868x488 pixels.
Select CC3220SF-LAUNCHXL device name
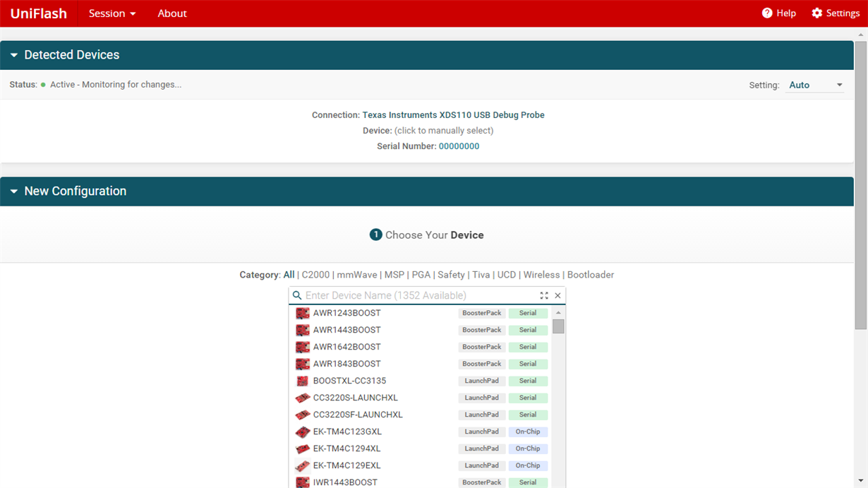(358, 415)
